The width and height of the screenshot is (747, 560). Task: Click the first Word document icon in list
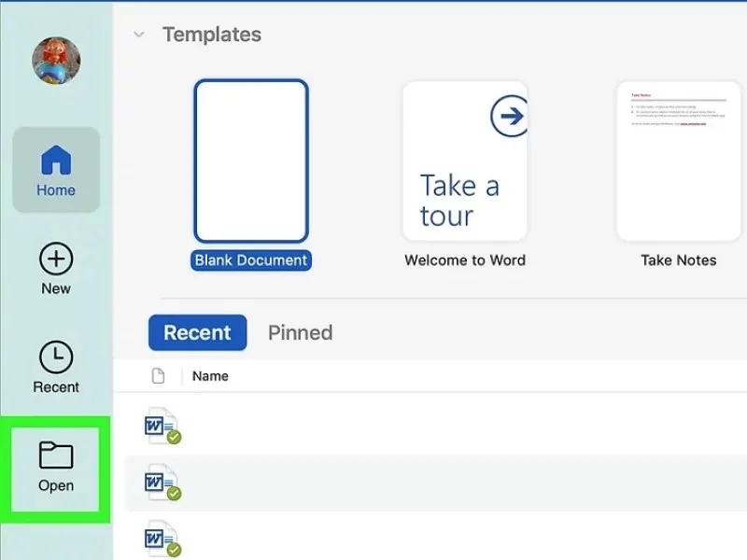tap(162, 426)
